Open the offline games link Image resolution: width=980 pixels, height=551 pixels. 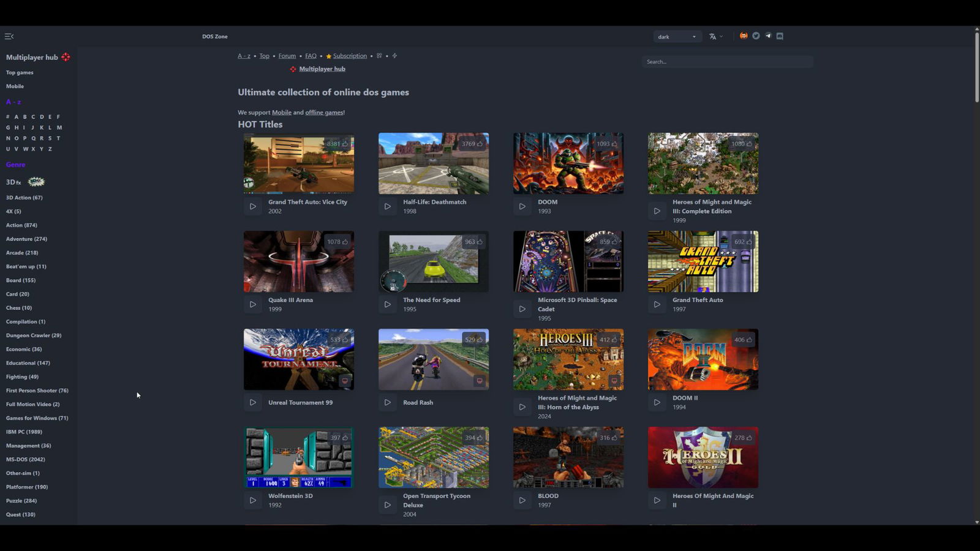pos(324,113)
